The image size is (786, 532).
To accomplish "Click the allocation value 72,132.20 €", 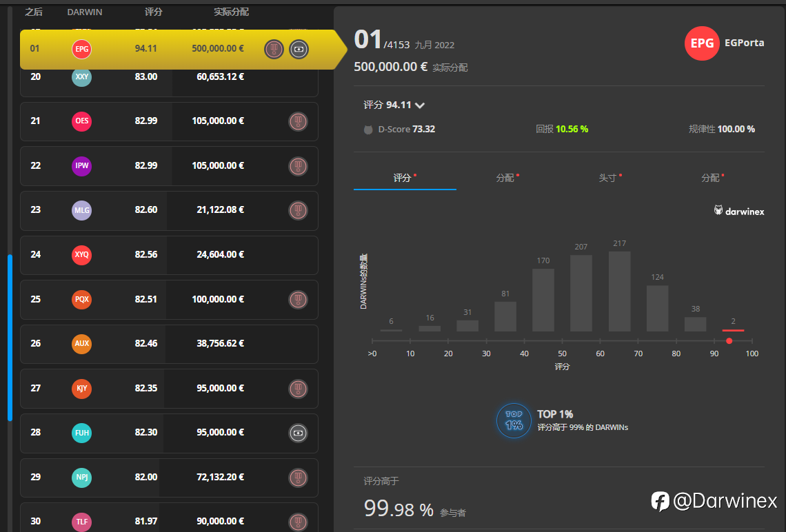I will tap(221, 478).
